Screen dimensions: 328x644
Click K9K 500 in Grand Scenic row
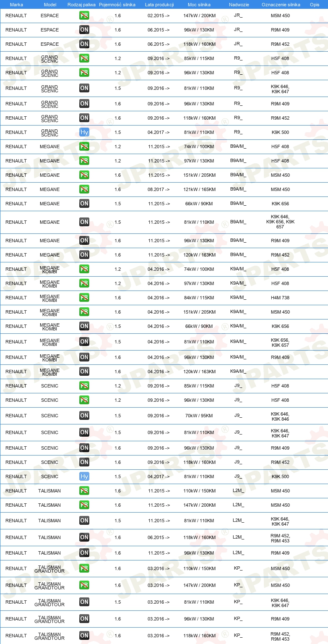click(280, 132)
